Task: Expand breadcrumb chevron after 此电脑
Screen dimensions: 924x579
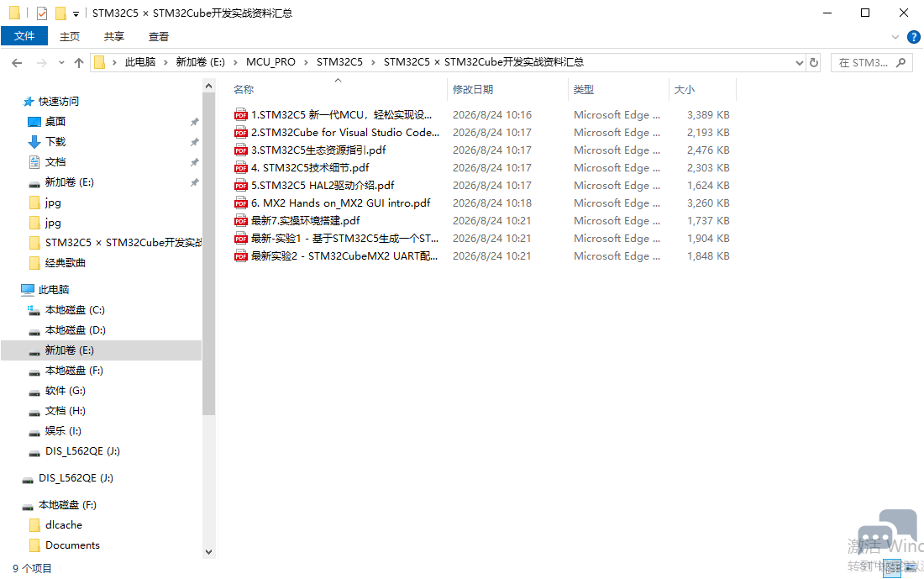Action: (x=165, y=62)
